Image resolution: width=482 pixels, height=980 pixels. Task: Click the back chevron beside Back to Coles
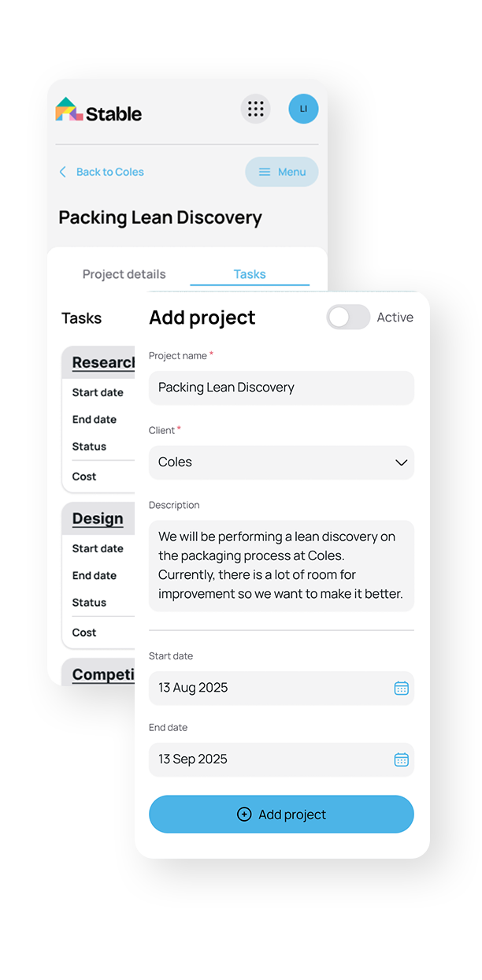[62, 172]
